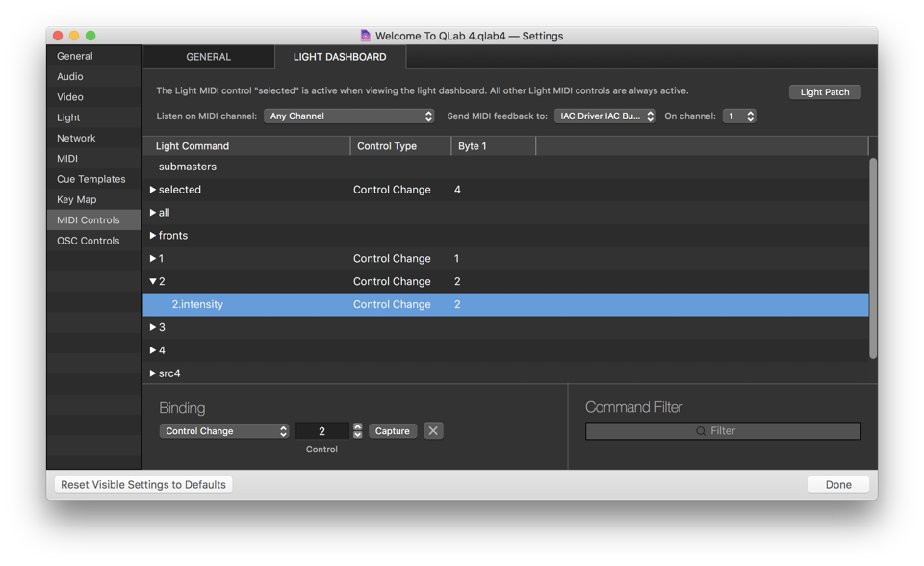
Task: Select OSC Controls in the sidebar
Action: pyautogui.click(x=89, y=241)
